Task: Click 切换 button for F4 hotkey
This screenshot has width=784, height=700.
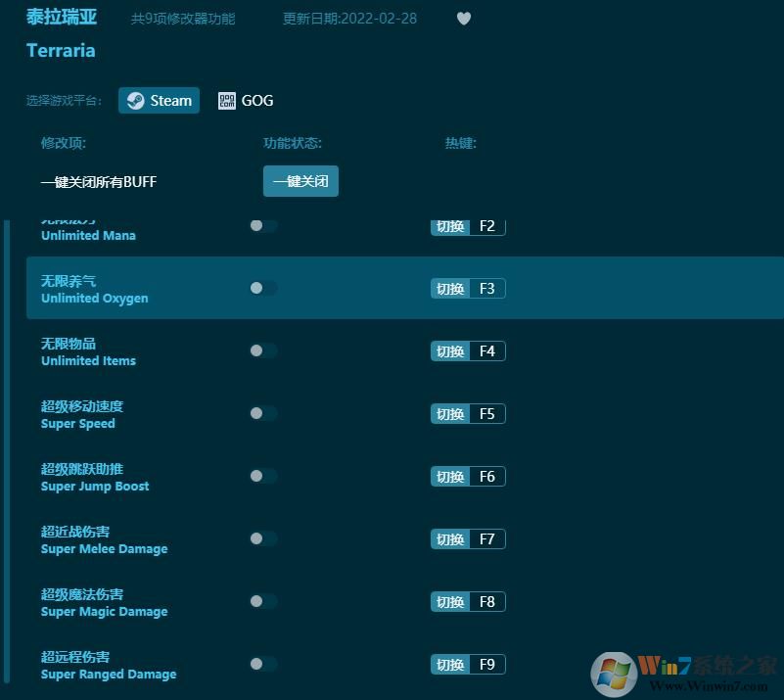Action: pyautogui.click(x=450, y=351)
